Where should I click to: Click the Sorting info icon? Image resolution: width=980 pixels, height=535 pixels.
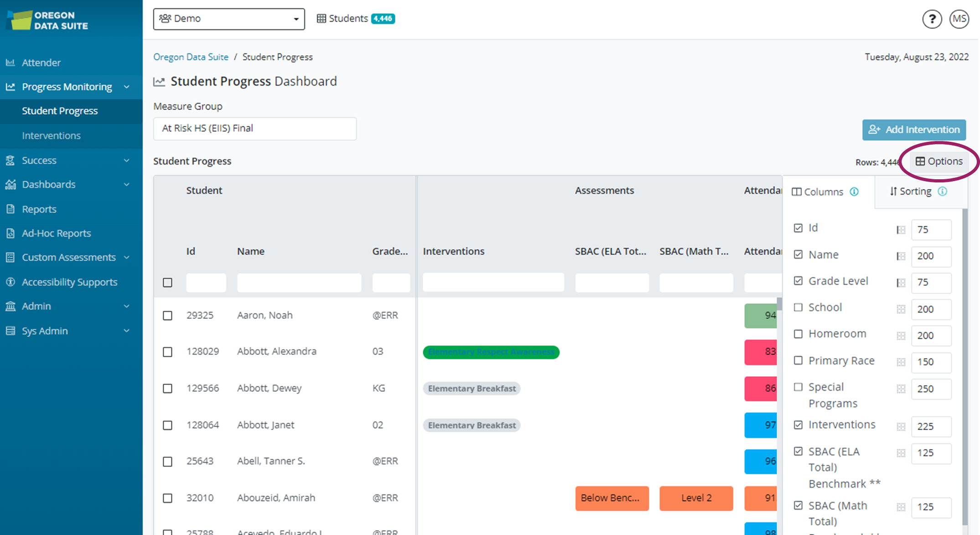point(943,192)
